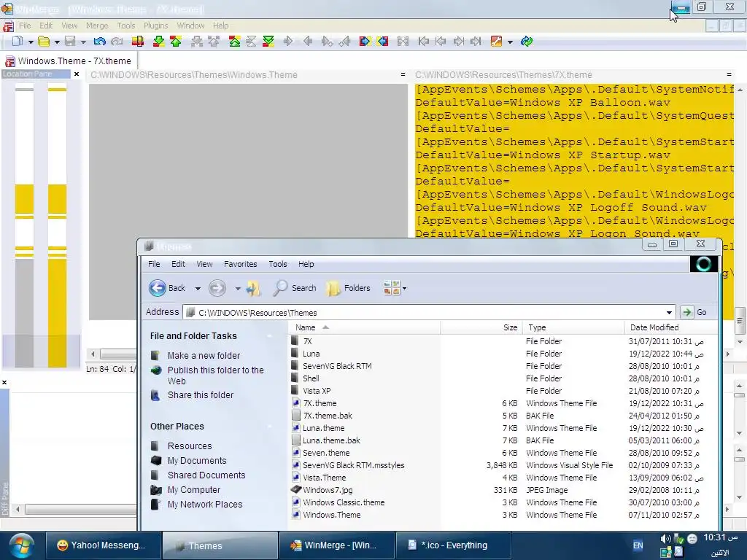Jump to Previous Difference in WinMerge
Viewport: 747px width, 560px height.
point(176,42)
